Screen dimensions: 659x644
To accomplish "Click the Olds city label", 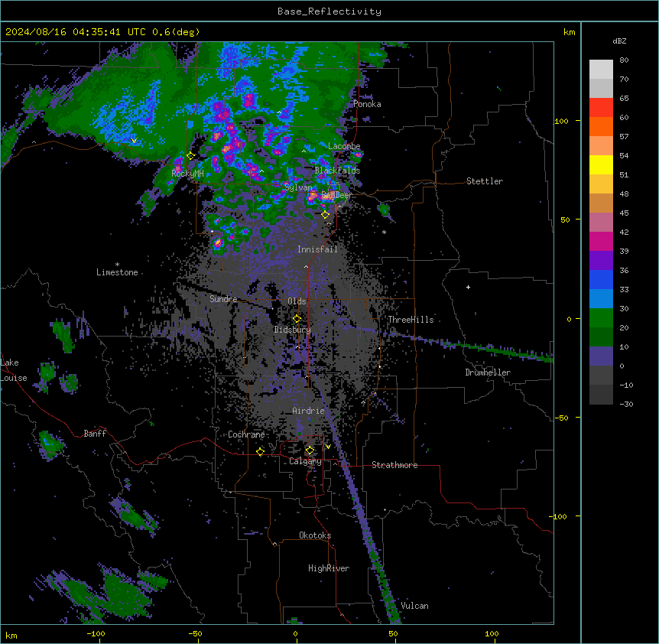I will point(297,301).
